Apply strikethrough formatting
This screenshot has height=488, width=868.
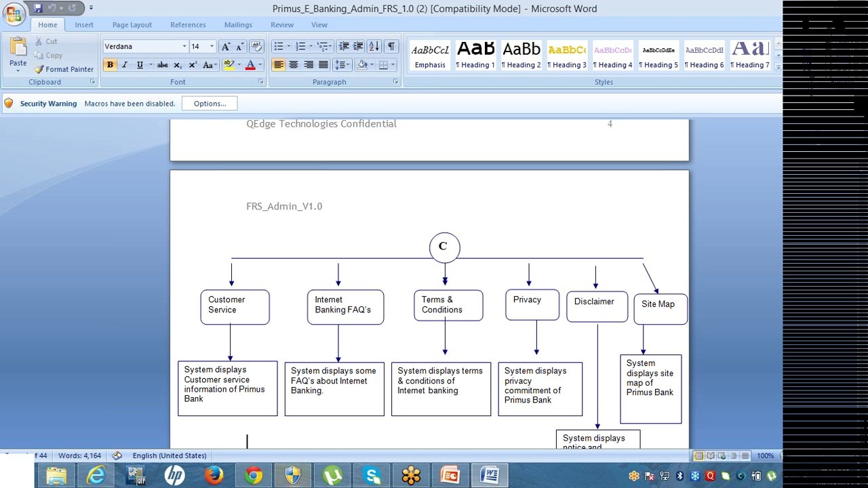pyautogui.click(x=162, y=64)
